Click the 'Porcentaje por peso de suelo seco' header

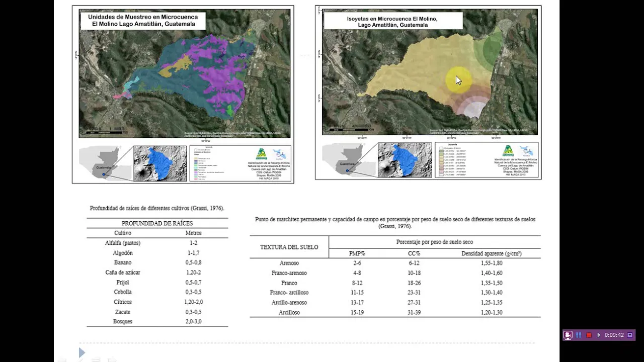click(x=435, y=242)
